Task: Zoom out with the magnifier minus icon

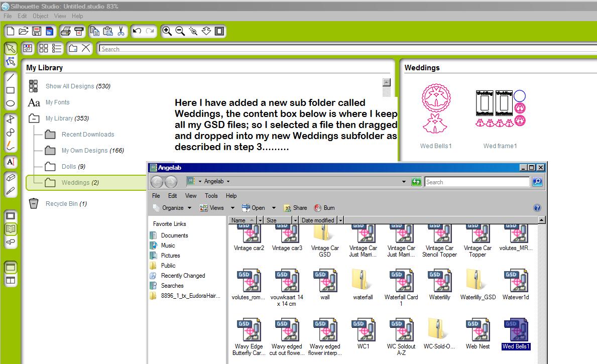Action: point(180,31)
